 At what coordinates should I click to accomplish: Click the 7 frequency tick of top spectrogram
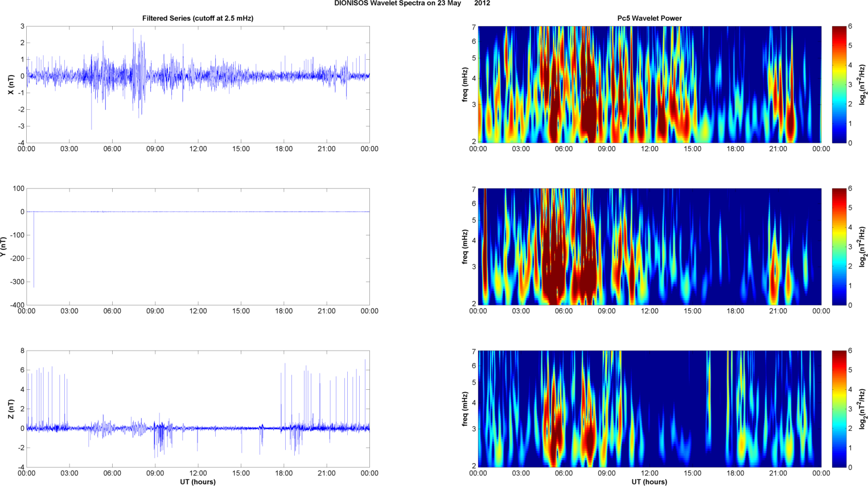click(474, 27)
